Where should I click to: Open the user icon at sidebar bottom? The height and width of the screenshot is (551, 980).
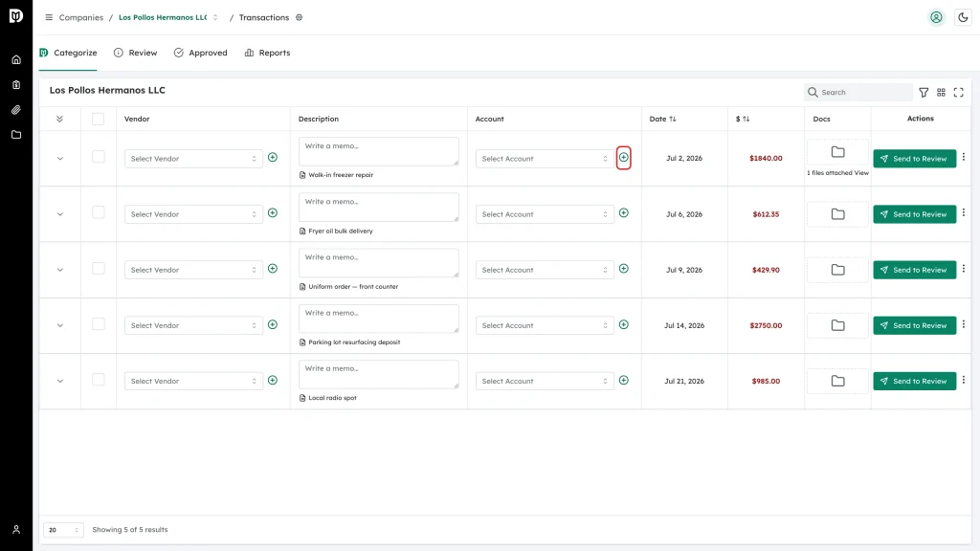click(16, 530)
